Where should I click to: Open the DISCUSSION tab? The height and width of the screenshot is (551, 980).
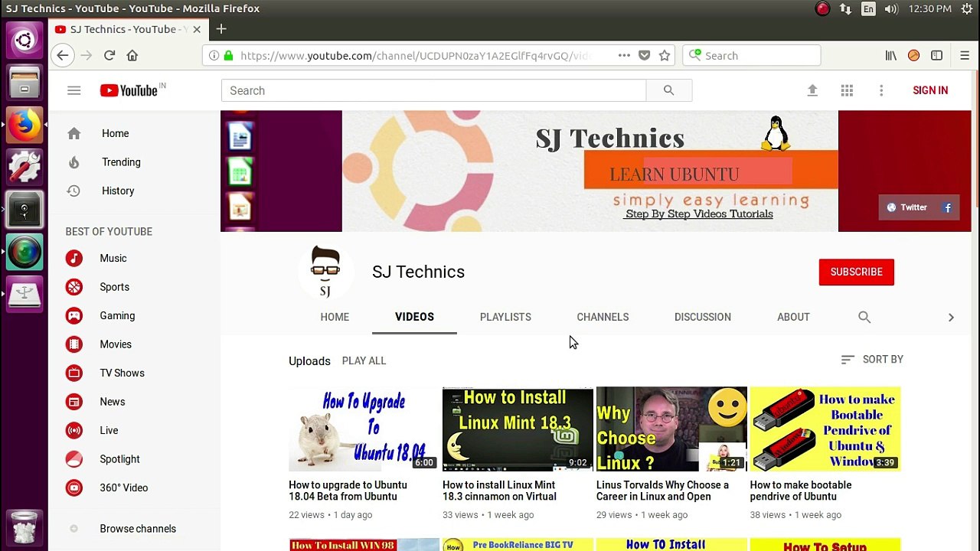coord(703,317)
